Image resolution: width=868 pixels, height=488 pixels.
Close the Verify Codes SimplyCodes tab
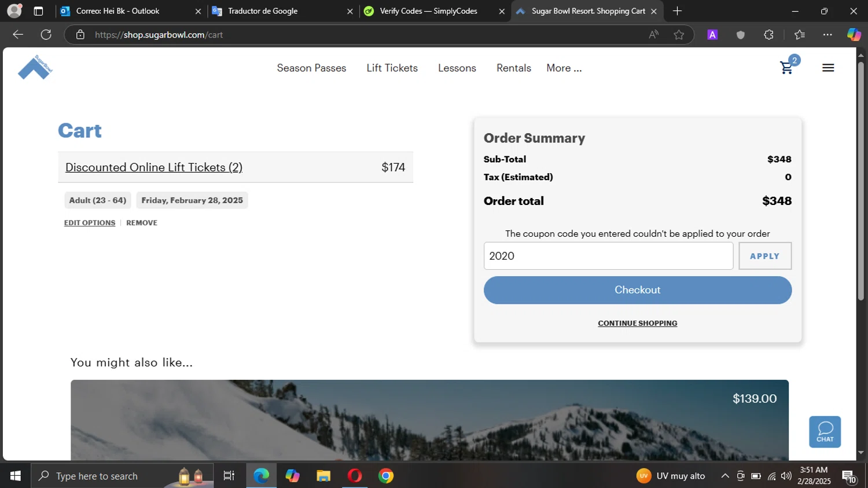coord(502,11)
